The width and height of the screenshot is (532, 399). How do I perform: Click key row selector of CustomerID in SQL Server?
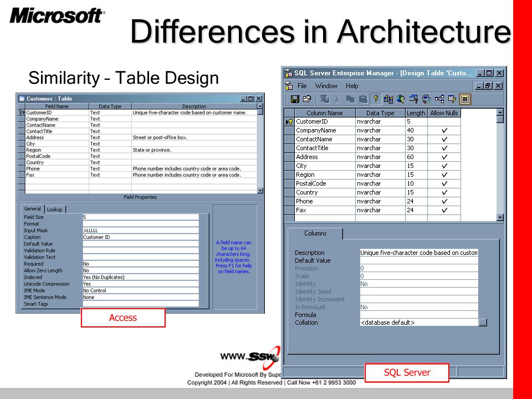289,121
